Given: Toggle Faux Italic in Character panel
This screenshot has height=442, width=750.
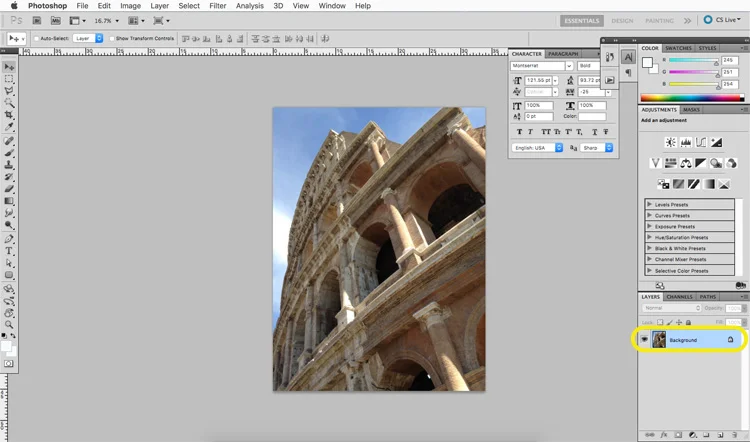Looking at the screenshot, I should click(530, 132).
